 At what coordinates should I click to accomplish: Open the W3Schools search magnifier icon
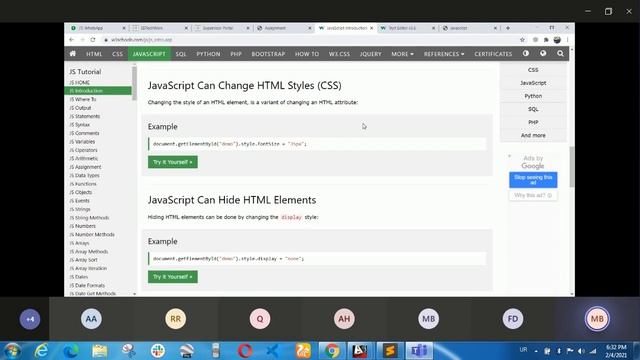pos(560,53)
